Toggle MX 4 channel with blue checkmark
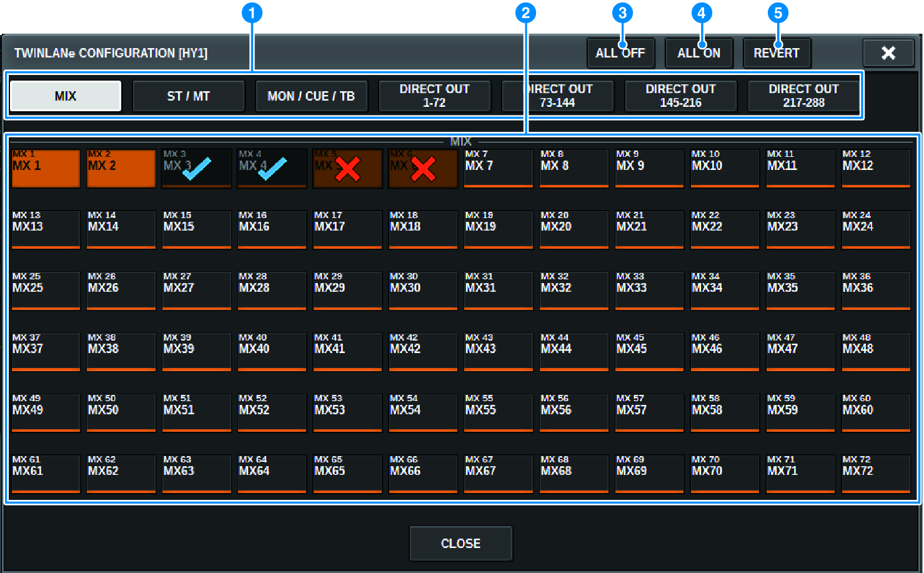 272,168
